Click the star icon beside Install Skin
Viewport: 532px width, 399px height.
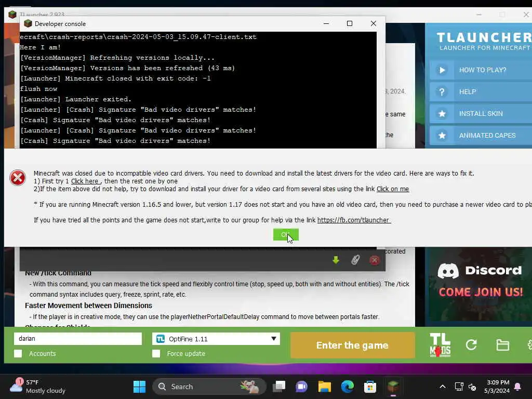(x=442, y=114)
